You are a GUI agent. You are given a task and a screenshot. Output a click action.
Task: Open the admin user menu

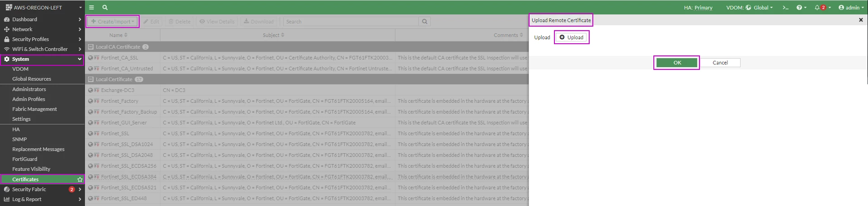tap(851, 7)
